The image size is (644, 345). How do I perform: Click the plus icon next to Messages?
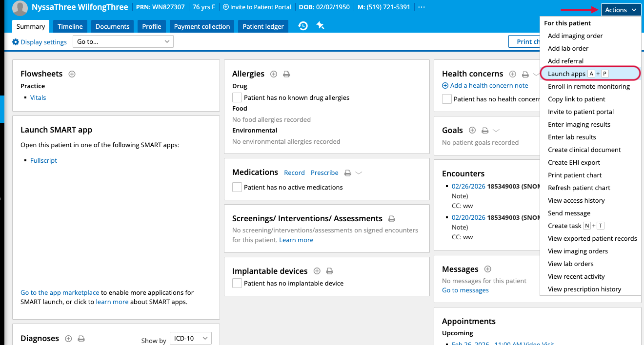point(487,269)
